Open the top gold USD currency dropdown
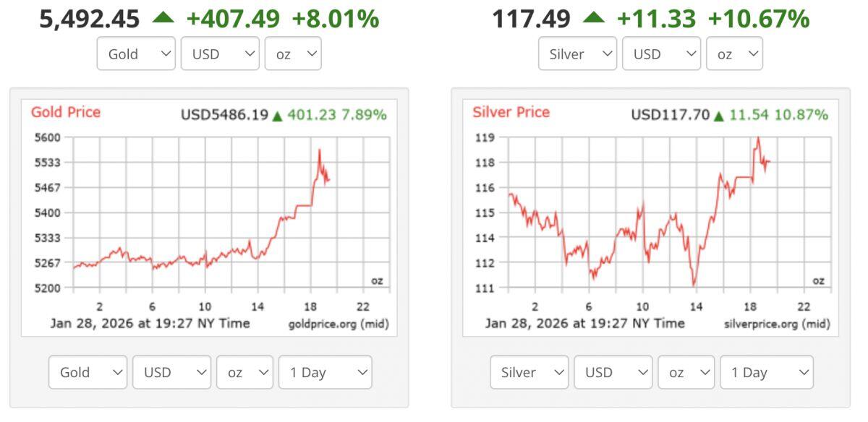Image resolution: width=868 pixels, height=422 pixels. coord(220,54)
